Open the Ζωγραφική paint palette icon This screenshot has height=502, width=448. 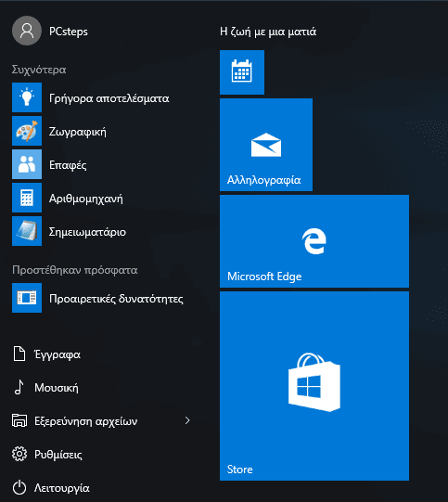(x=27, y=131)
